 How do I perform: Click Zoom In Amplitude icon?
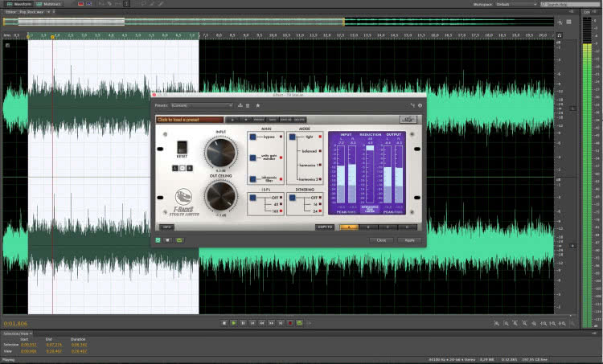(x=497, y=324)
